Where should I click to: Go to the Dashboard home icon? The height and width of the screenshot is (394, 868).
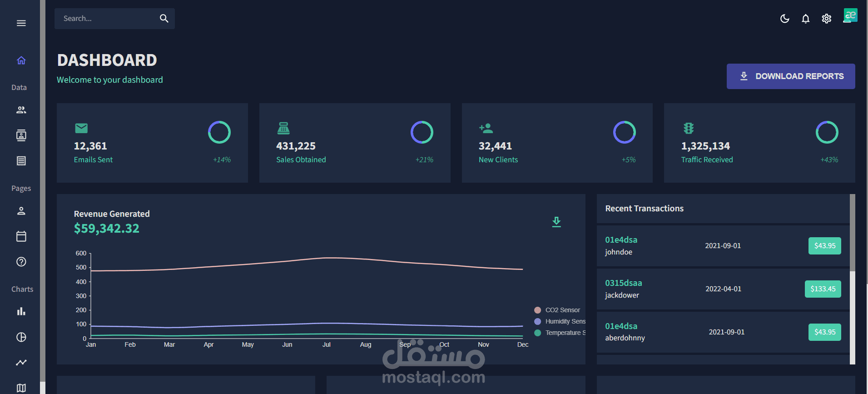(x=21, y=60)
